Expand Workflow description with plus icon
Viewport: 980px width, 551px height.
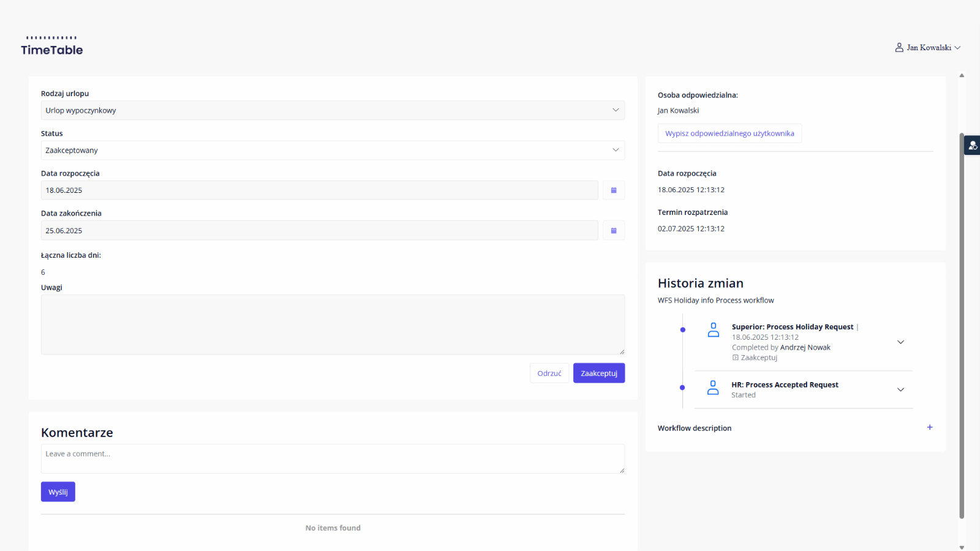click(930, 427)
